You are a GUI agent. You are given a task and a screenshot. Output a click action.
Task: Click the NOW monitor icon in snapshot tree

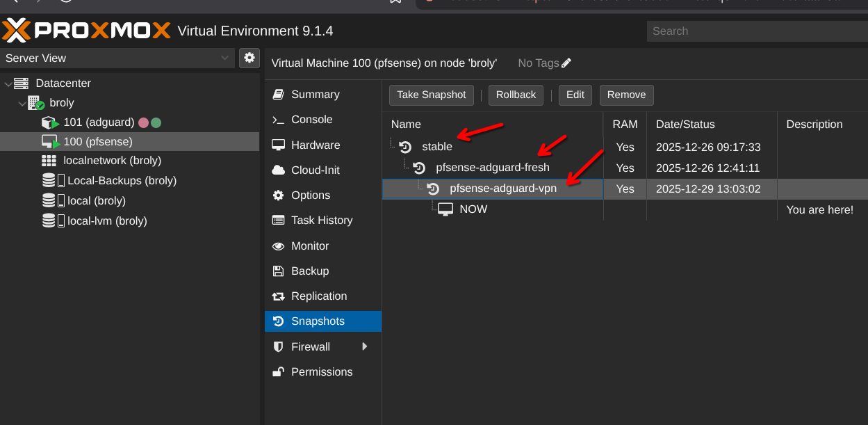pos(445,209)
